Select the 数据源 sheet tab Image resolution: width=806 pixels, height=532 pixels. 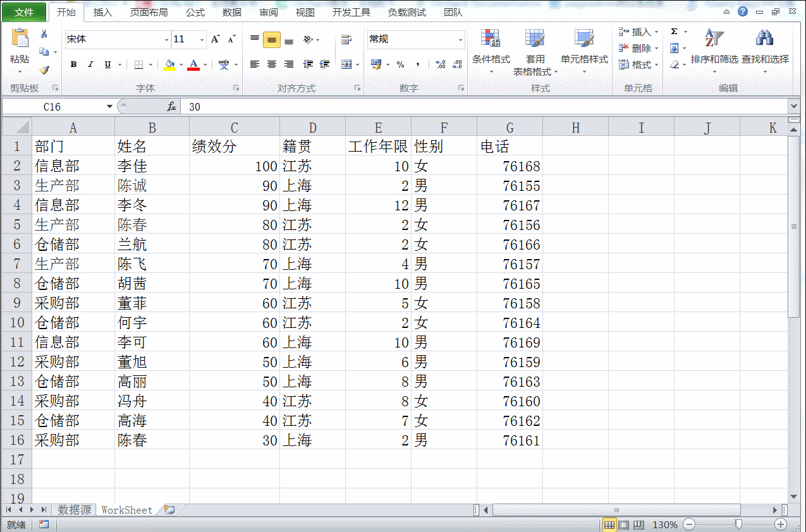pyautogui.click(x=74, y=509)
